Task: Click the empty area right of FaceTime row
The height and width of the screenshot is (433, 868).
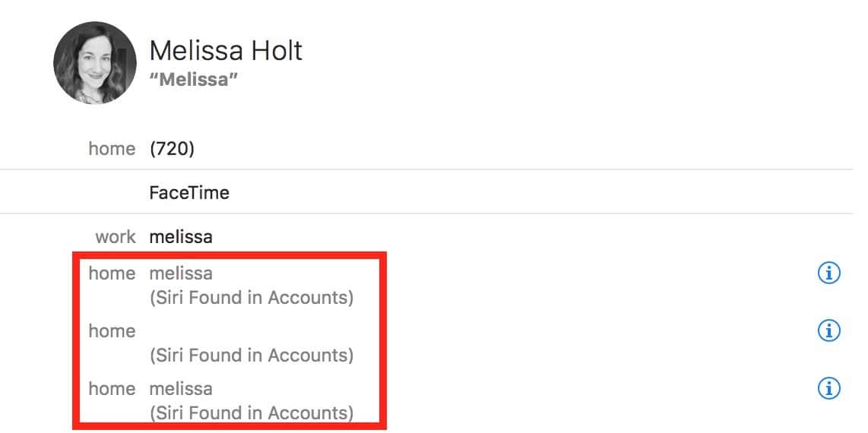Action: 541,192
